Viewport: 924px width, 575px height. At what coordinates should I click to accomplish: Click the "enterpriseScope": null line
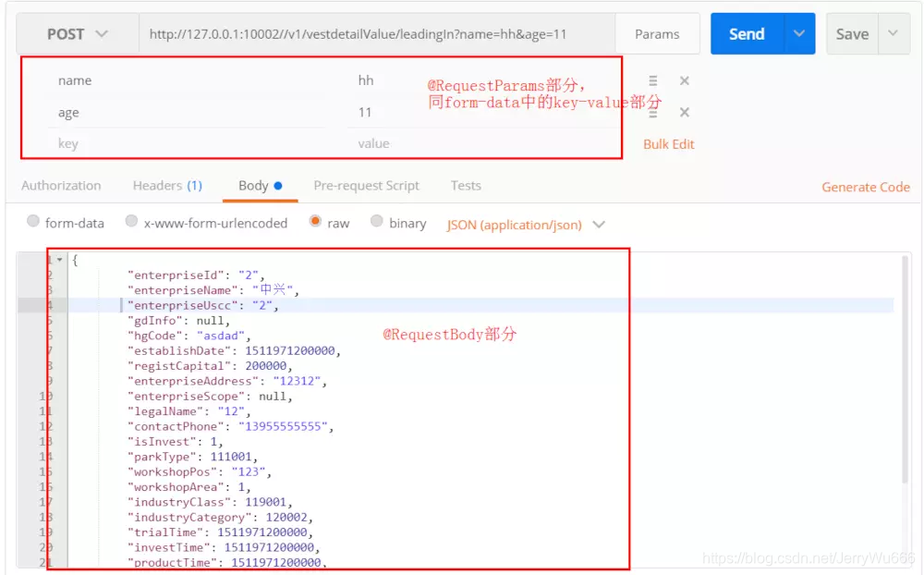[x=210, y=397]
